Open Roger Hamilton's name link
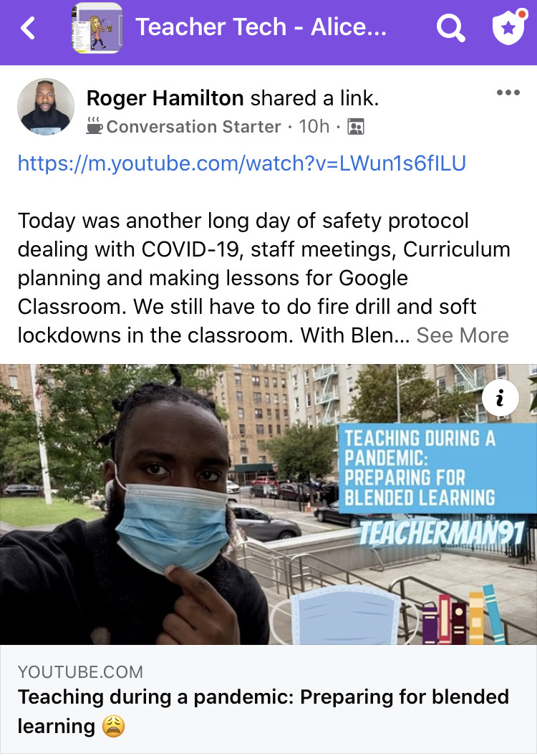Screen dimensions: 537x756 (x=165, y=98)
